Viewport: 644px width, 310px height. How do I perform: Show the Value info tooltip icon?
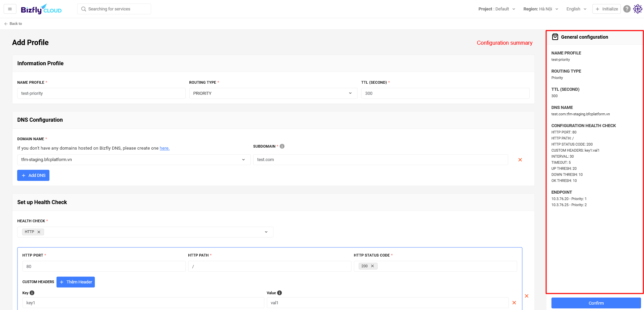pyautogui.click(x=279, y=293)
